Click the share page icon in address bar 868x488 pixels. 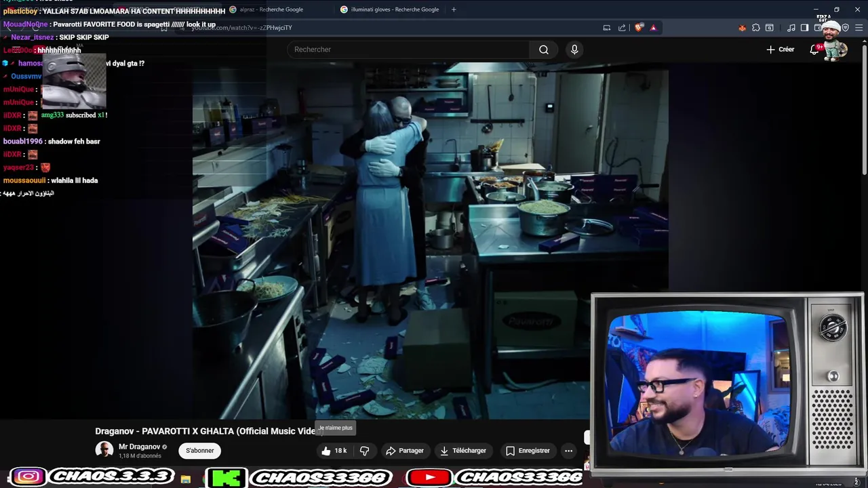click(622, 28)
